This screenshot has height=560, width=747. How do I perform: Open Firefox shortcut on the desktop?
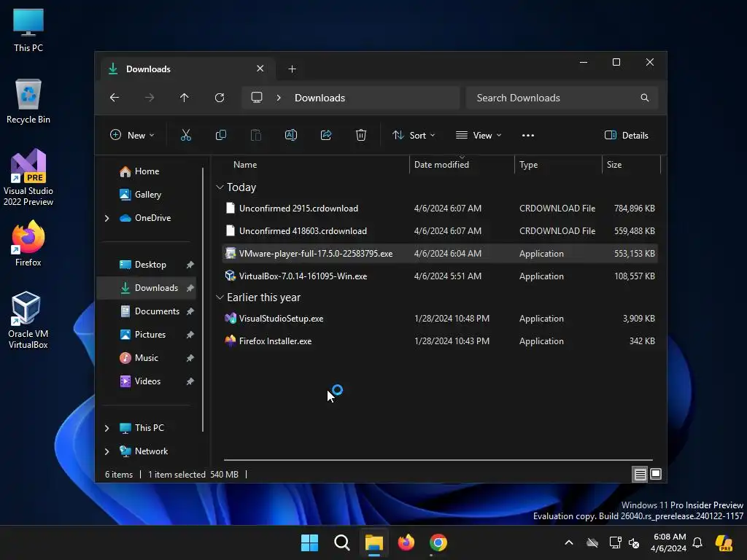click(28, 244)
